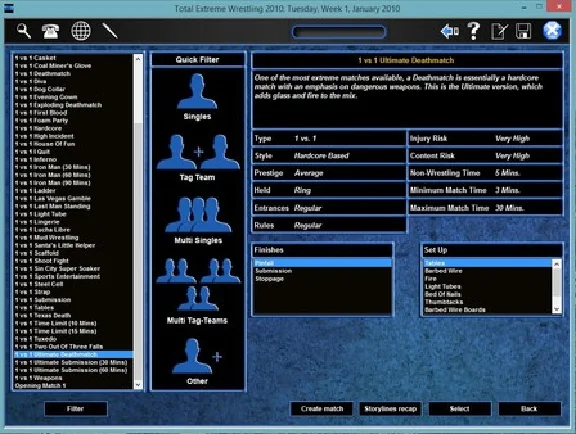Filter by Other silhouette plus icon

197,356
